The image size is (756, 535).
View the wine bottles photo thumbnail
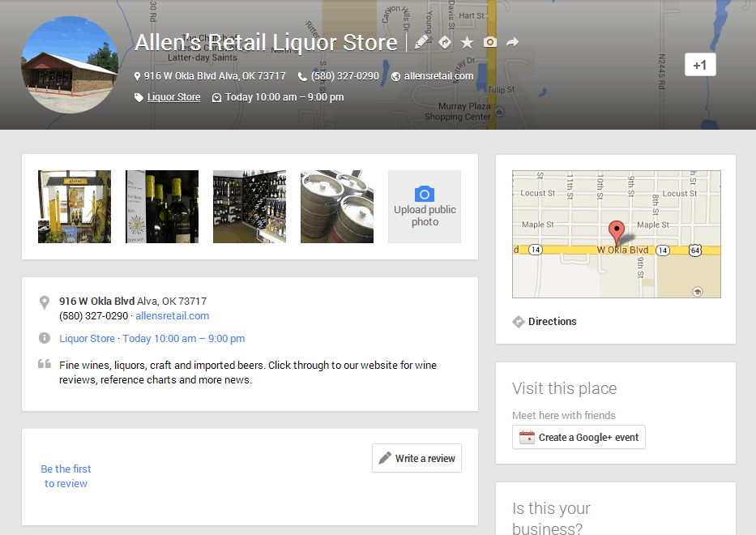click(x=161, y=206)
